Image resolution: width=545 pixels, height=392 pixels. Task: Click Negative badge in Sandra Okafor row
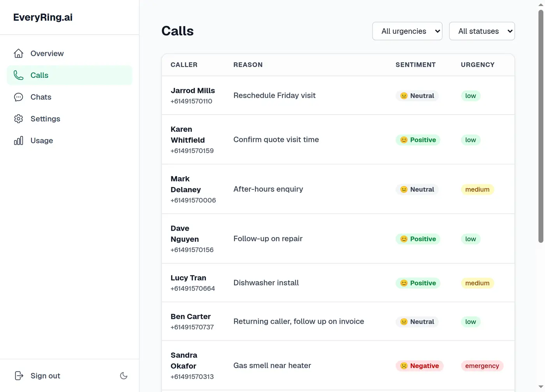coord(419,366)
